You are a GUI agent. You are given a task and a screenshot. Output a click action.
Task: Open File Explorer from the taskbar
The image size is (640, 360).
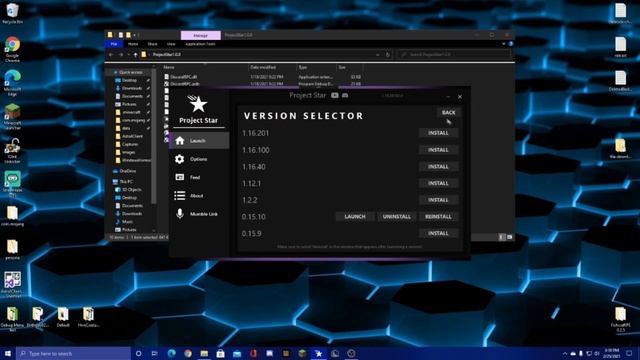tap(204, 353)
